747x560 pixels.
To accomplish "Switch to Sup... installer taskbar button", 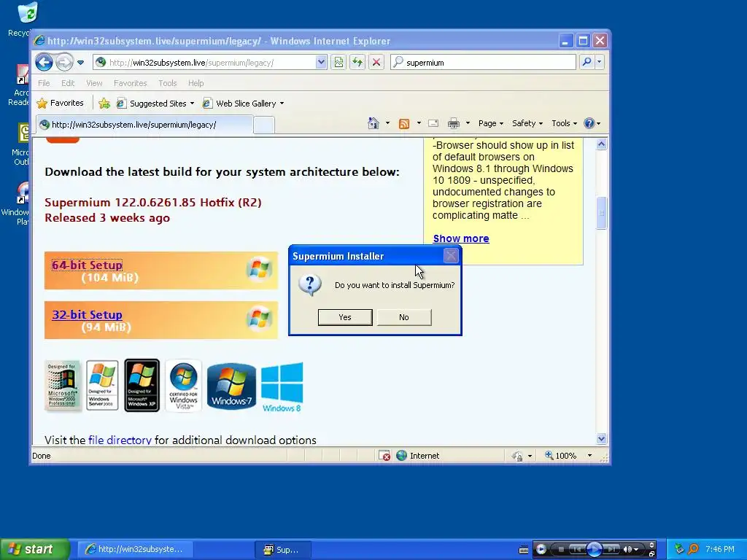I will [283, 550].
